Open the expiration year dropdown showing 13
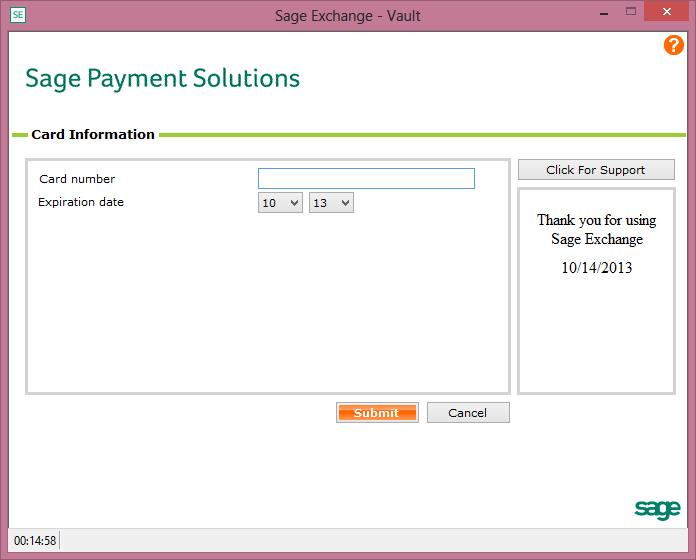 click(x=331, y=203)
